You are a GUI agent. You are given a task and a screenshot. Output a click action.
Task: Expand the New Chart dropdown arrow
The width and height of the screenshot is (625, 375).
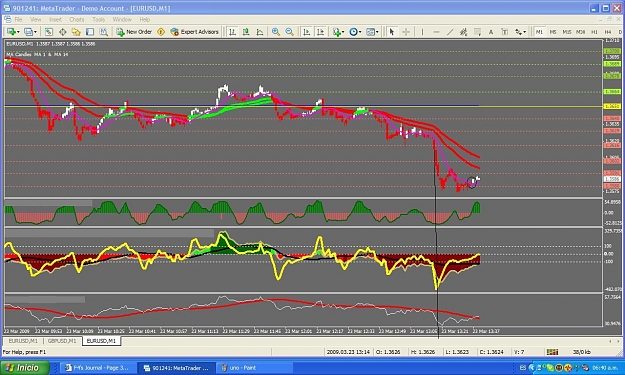point(18,32)
